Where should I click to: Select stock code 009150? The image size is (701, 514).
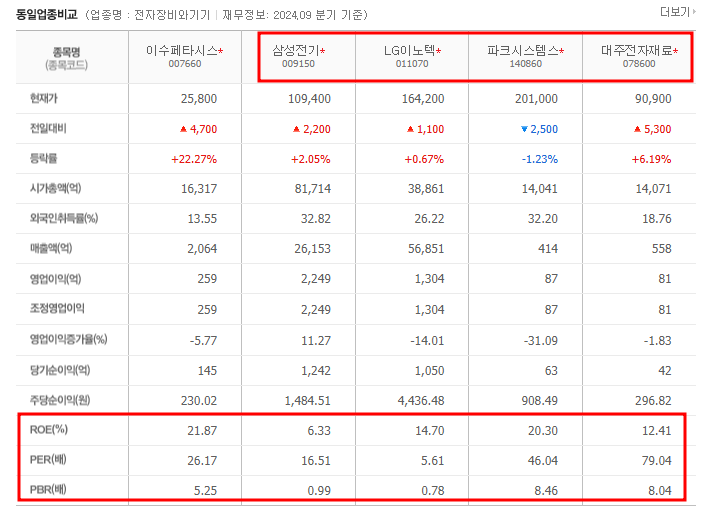click(x=298, y=64)
